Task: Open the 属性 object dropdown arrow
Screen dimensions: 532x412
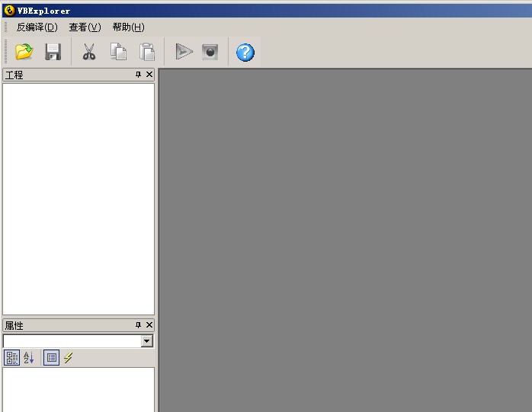Action: [x=147, y=341]
